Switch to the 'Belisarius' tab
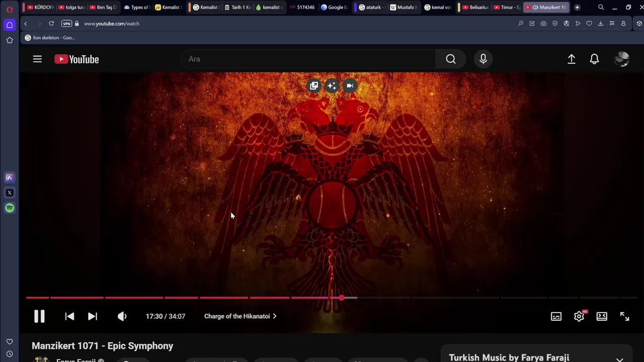Screen dimensions: 644x362 click(x=475, y=8)
